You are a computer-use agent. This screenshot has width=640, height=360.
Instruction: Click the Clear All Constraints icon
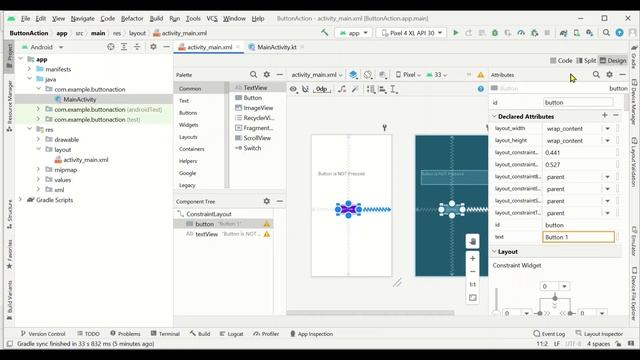pyautogui.click(x=342, y=89)
